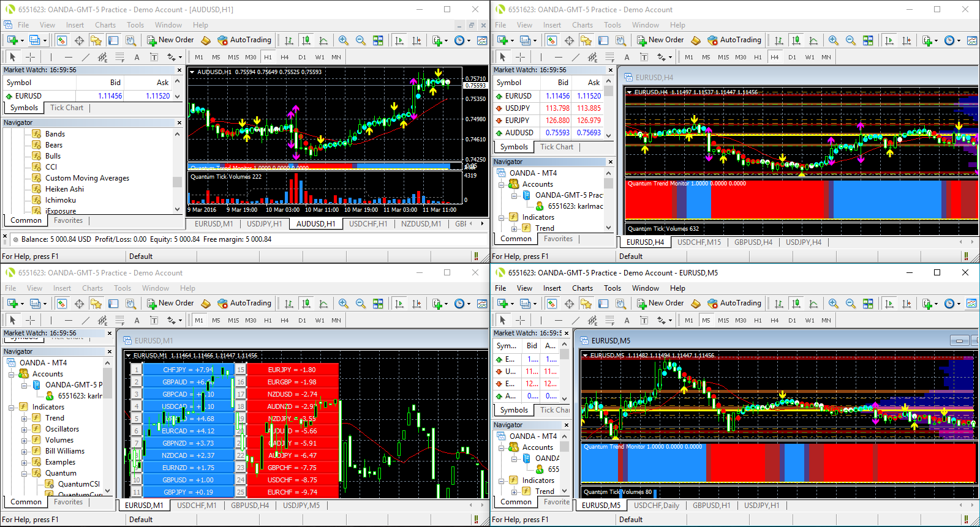Open Tools menu in the EURUSD,H4 window

pyautogui.click(x=612, y=25)
